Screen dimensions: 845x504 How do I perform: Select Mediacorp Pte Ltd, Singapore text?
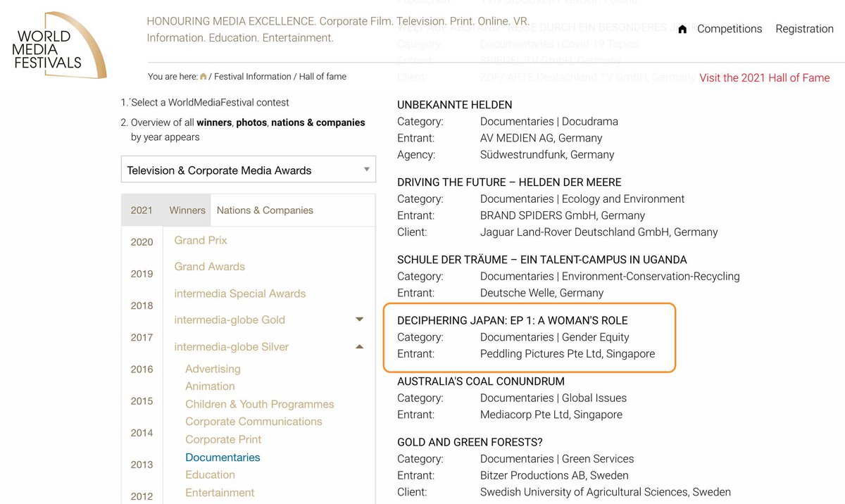point(551,415)
